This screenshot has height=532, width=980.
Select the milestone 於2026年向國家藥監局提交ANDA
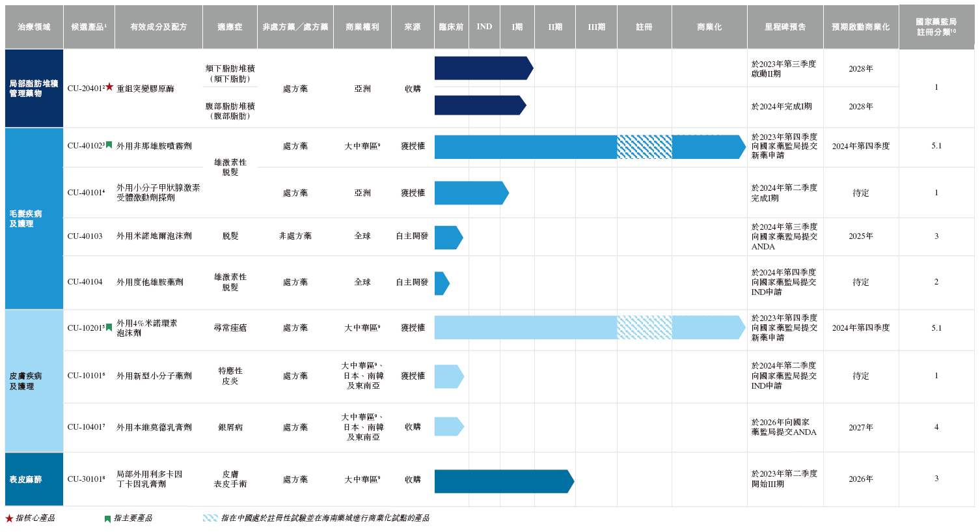(783, 427)
